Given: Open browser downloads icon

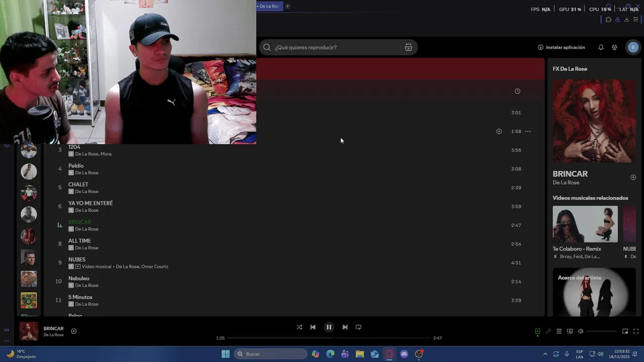Looking at the screenshot, I should 626,20.
